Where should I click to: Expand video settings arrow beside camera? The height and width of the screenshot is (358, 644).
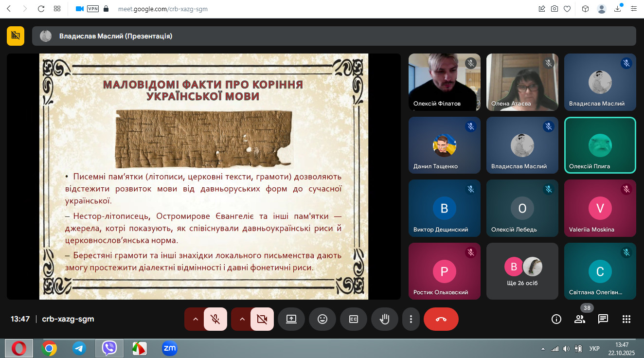click(x=242, y=319)
